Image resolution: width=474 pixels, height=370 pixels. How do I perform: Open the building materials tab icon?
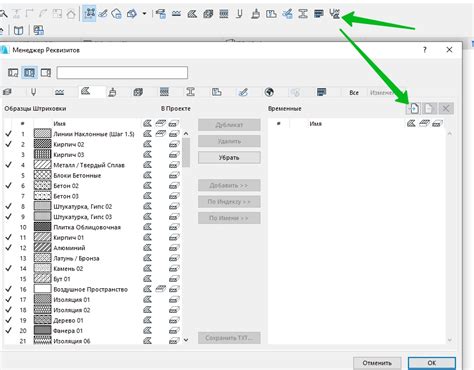[x=138, y=92]
